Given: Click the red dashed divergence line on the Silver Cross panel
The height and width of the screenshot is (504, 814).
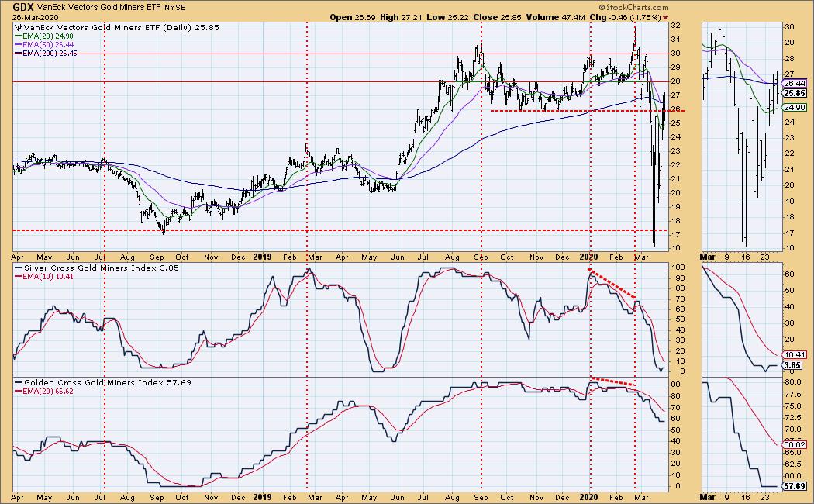Looking at the screenshot, I should pyautogui.click(x=612, y=283).
